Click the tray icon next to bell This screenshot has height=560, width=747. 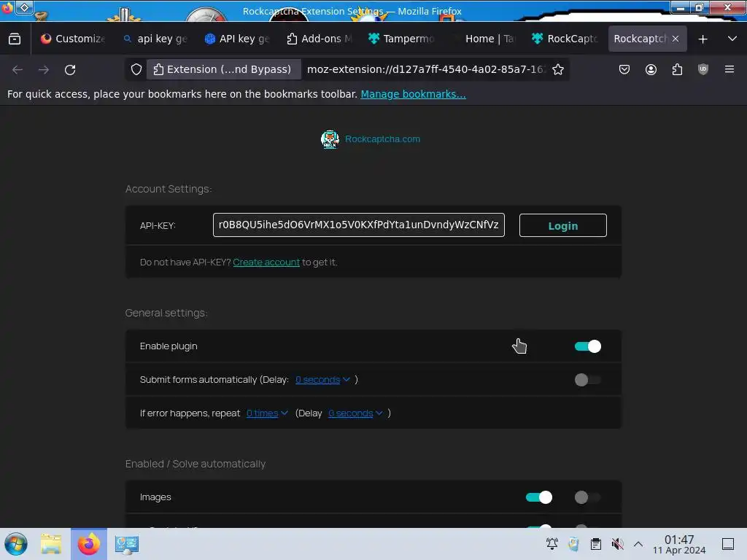click(x=573, y=544)
